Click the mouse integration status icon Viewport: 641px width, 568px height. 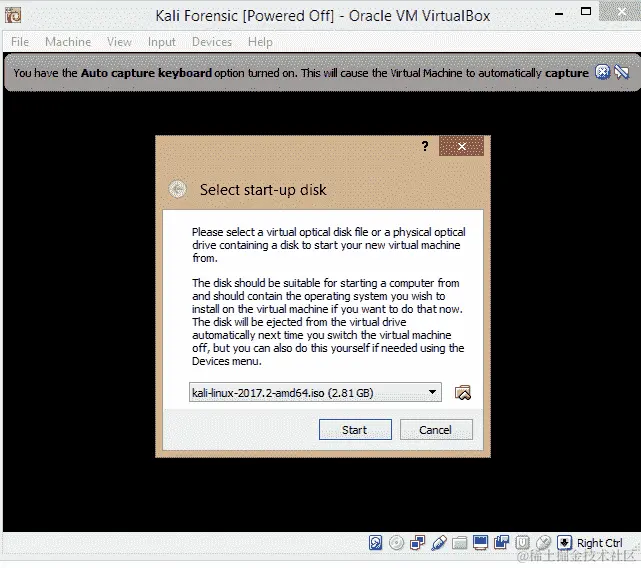coord(543,543)
